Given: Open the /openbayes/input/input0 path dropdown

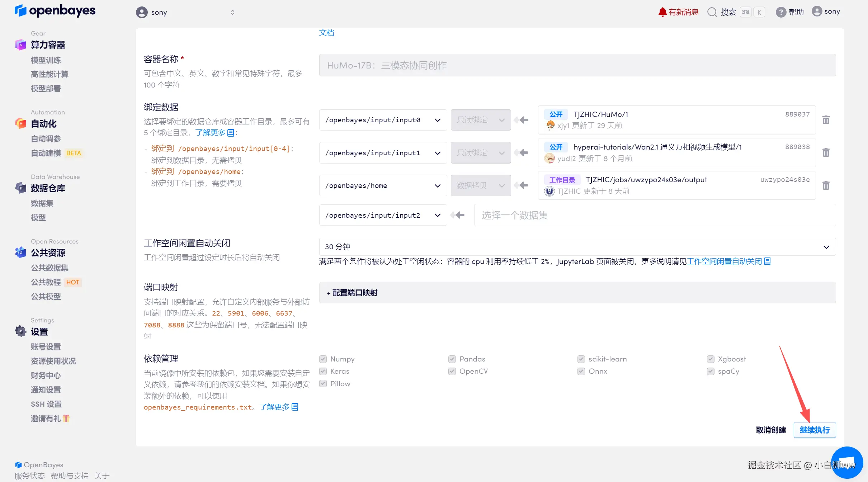Looking at the screenshot, I should click(x=383, y=120).
